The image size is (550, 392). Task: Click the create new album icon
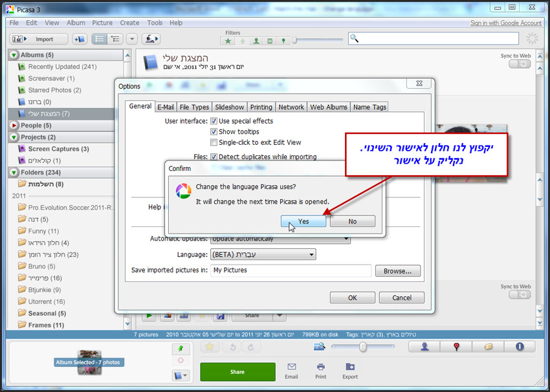(x=80, y=39)
